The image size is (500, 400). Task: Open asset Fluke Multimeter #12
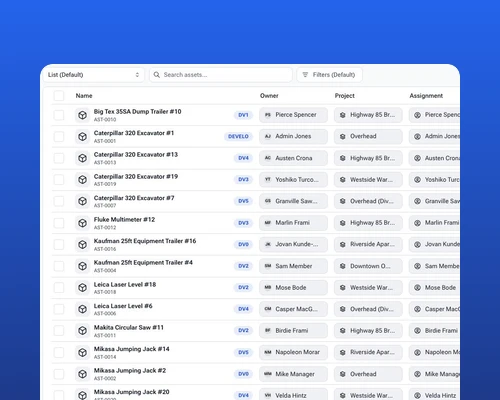point(124,219)
